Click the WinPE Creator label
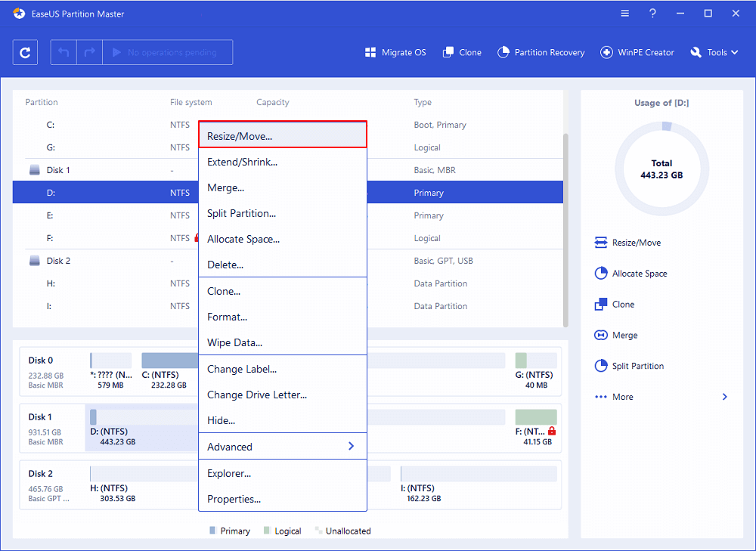Screen dimensions: 756x551 pos(646,53)
